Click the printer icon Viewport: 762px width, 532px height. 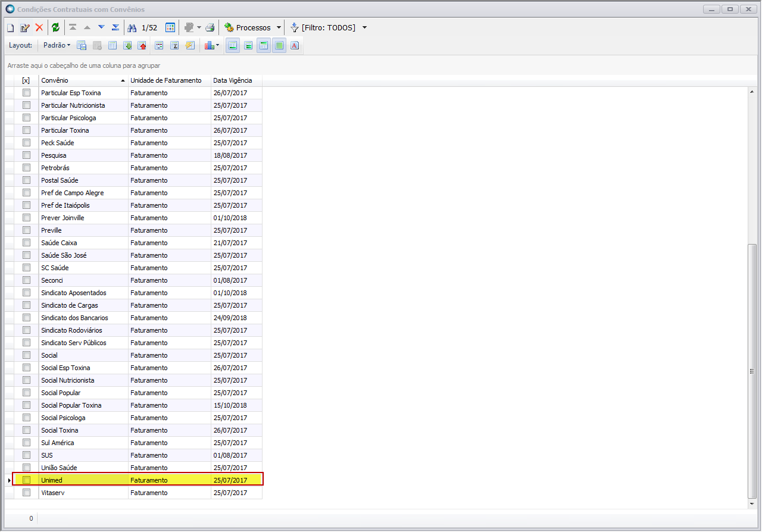[210, 27]
